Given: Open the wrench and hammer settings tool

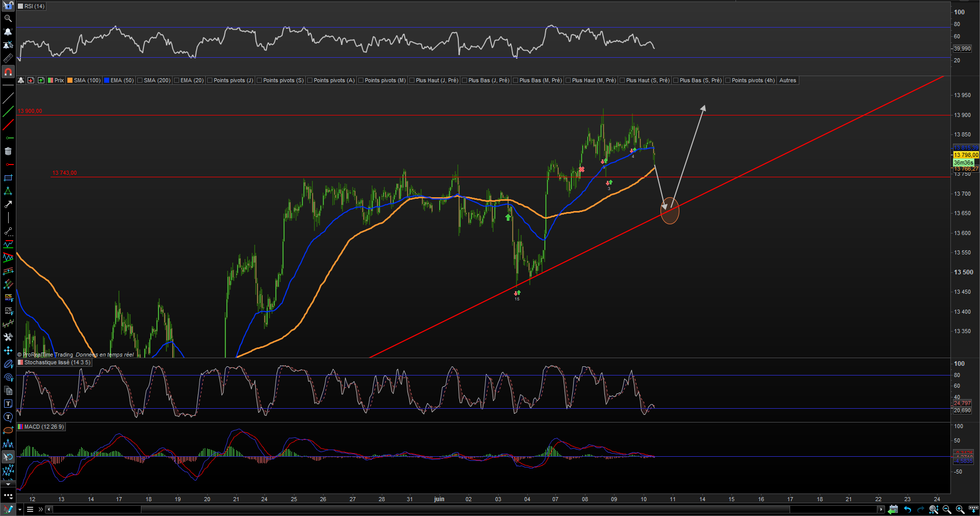Looking at the screenshot, I should (8, 337).
